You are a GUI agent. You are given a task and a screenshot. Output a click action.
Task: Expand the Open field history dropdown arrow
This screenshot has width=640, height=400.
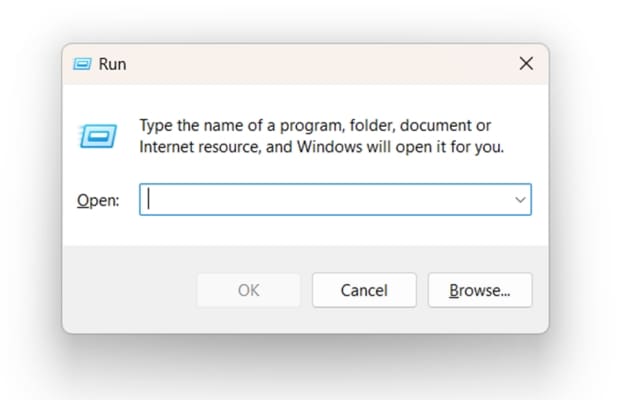[x=520, y=200]
